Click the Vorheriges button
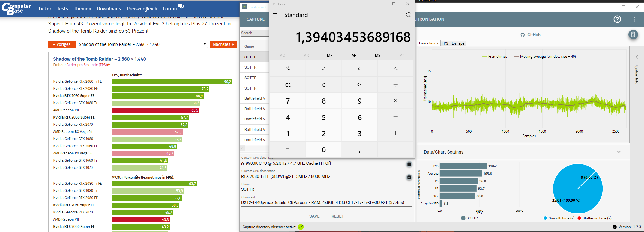644x232 pixels. (x=62, y=44)
